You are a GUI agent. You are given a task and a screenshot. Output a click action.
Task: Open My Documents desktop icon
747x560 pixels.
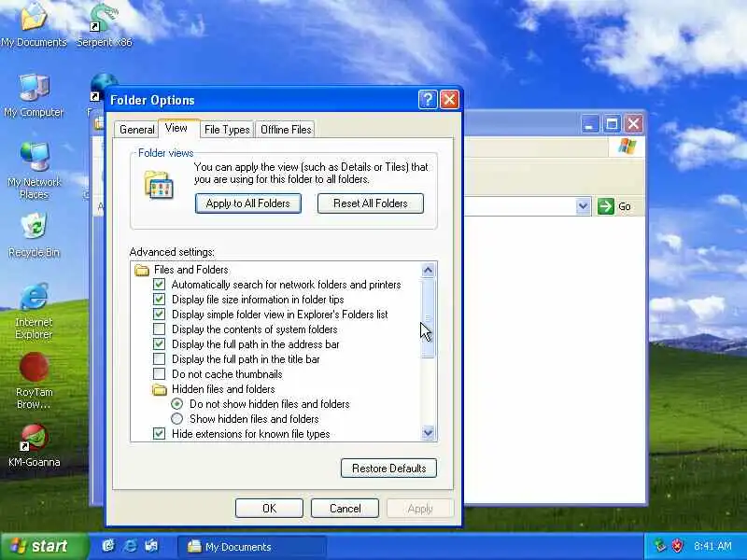click(34, 24)
